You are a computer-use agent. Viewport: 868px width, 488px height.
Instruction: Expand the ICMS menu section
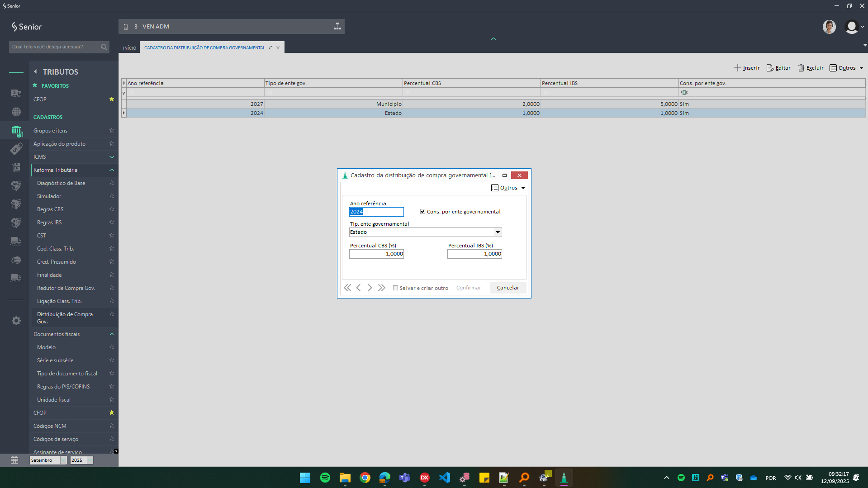pos(112,157)
